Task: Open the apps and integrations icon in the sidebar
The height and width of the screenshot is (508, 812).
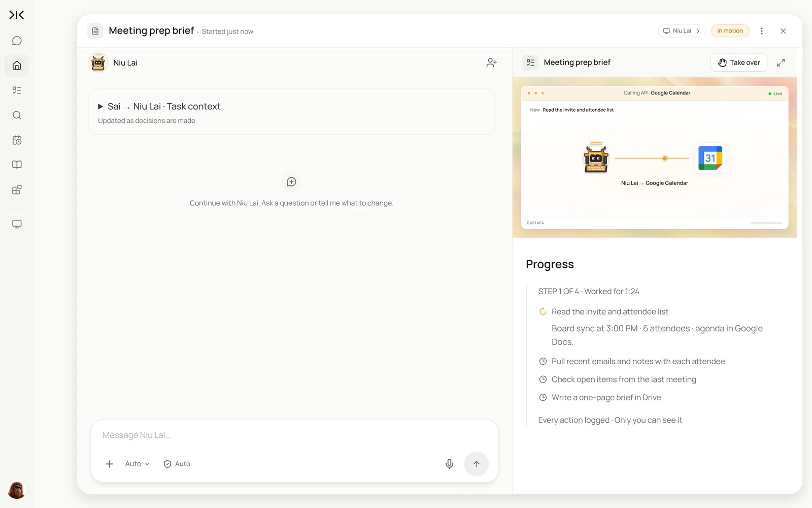Action: [x=17, y=189]
